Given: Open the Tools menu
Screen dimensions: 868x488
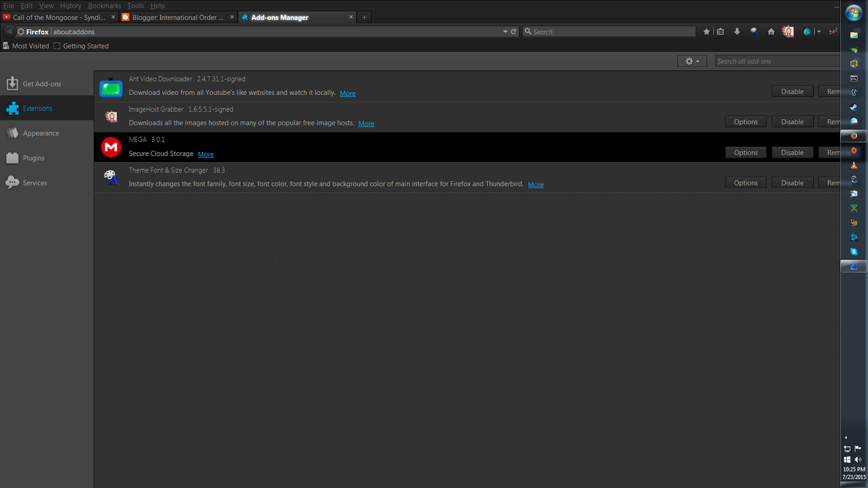Looking at the screenshot, I should click(136, 5).
